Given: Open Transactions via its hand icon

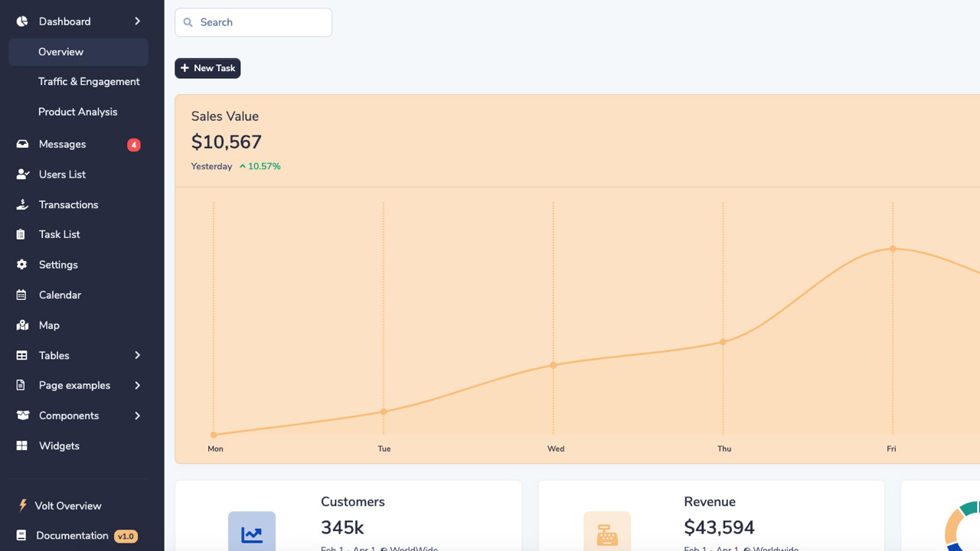Looking at the screenshot, I should coord(22,204).
